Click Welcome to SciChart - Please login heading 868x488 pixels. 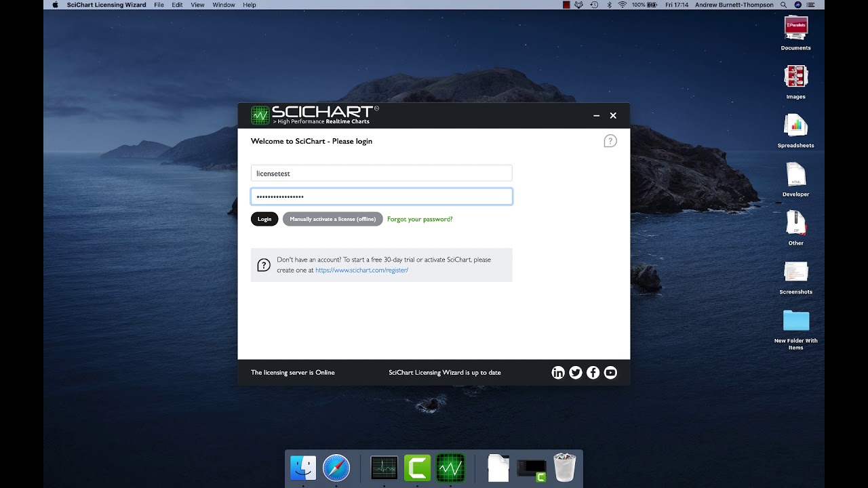[311, 141]
